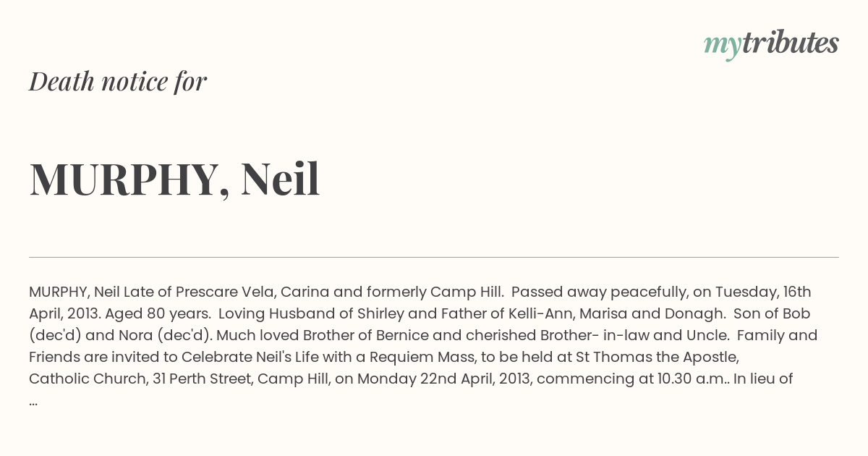868x456 pixels.
Task: Click the date 'Tuesday, 16th April, 2013'
Action: click(420, 303)
